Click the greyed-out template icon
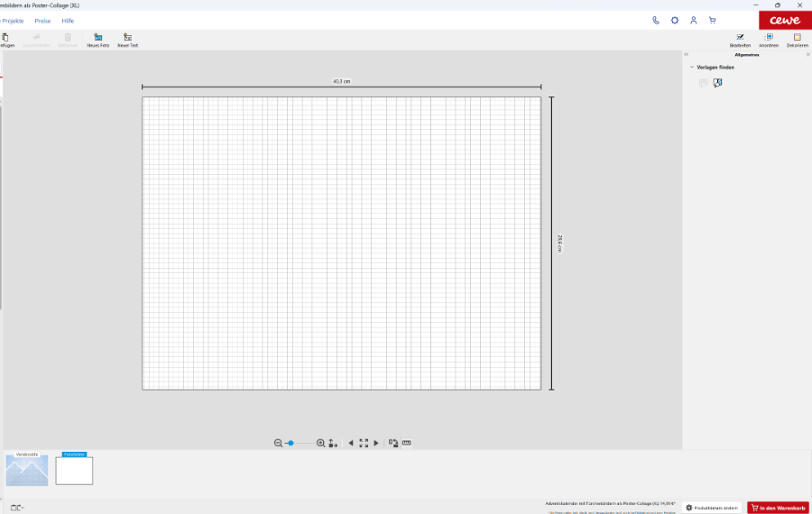The height and width of the screenshot is (514, 812). pyautogui.click(x=703, y=83)
